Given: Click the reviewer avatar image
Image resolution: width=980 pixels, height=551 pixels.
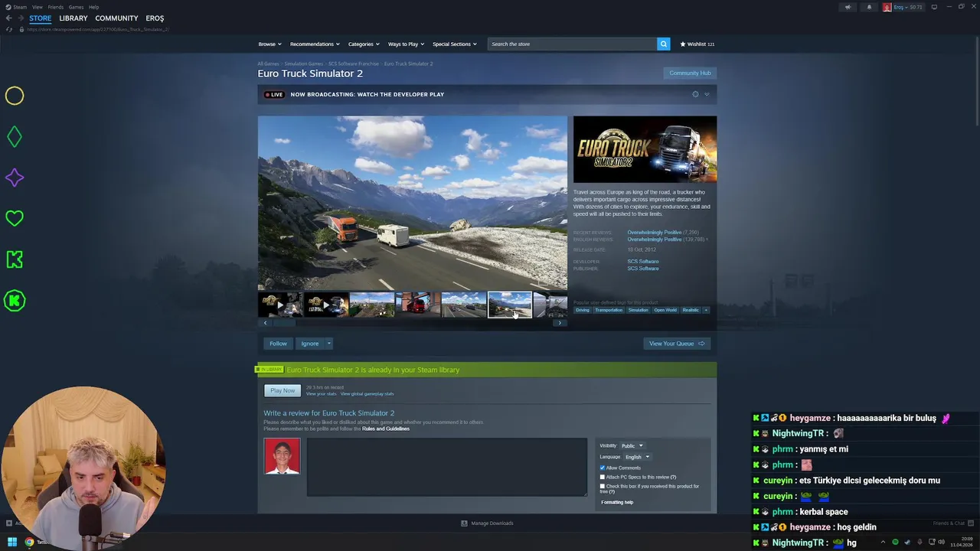Looking at the screenshot, I should click(282, 456).
